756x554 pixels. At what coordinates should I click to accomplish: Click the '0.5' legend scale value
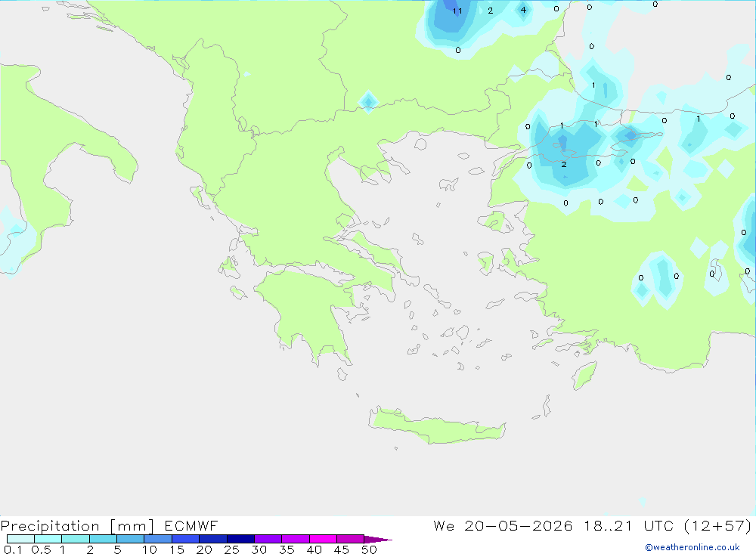[x=41, y=549]
